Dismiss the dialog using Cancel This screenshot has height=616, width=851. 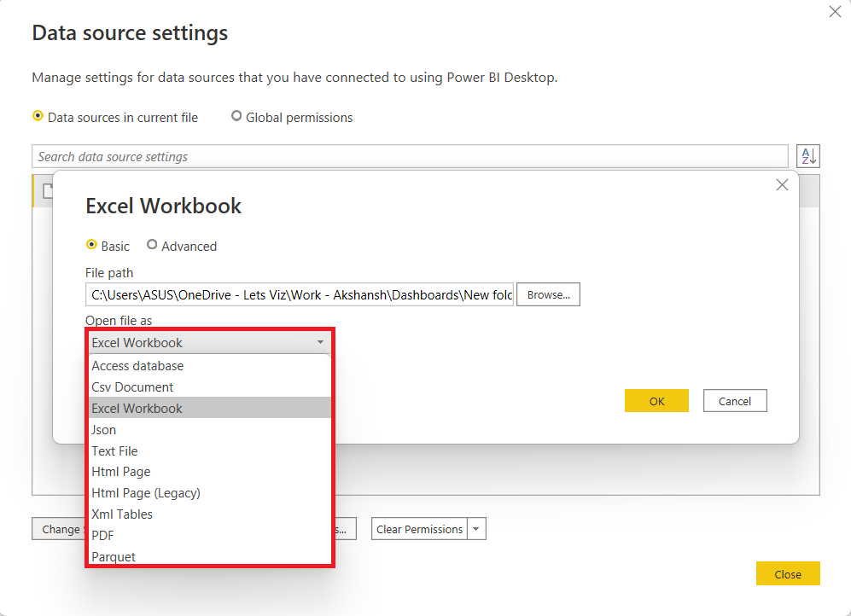(x=734, y=400)
